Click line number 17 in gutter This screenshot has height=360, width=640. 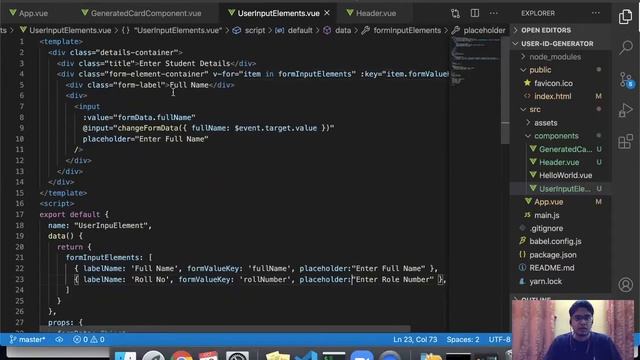click(x=20, y=214)
